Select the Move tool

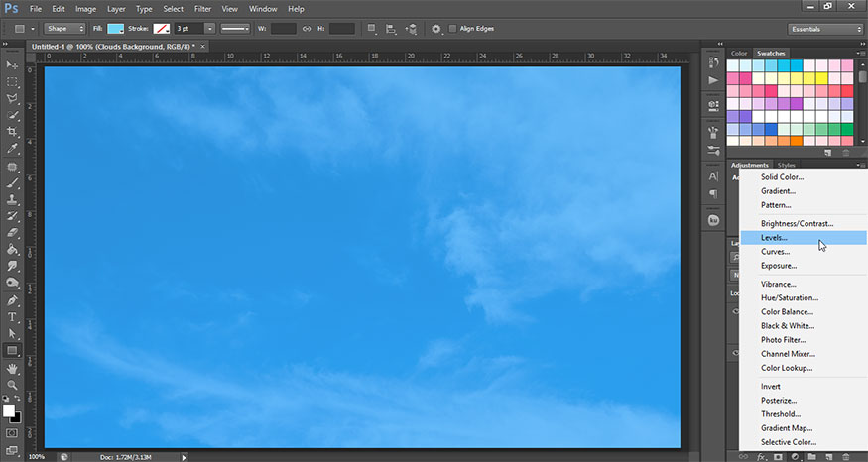click(x=12, y=65)
